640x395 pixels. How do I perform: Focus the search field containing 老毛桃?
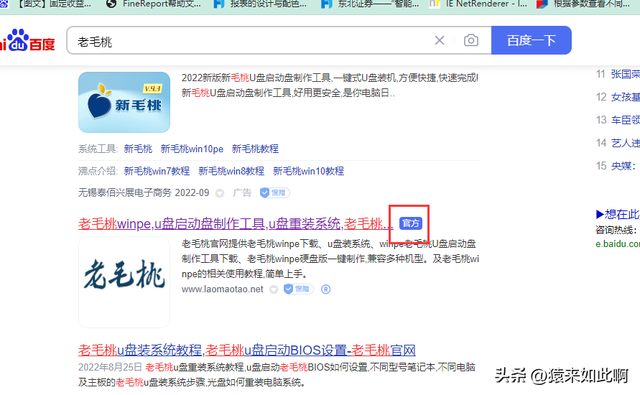(x=249, y=40)
